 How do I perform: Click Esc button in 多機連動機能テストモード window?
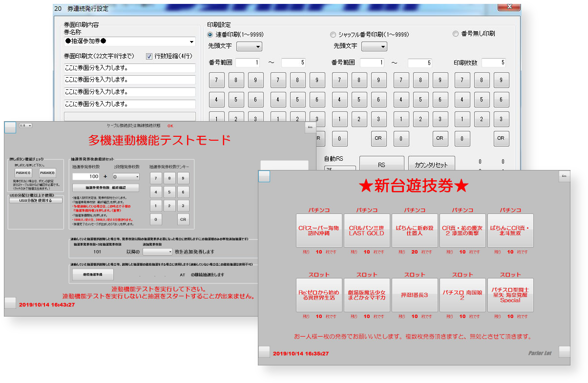pos(310,128)
